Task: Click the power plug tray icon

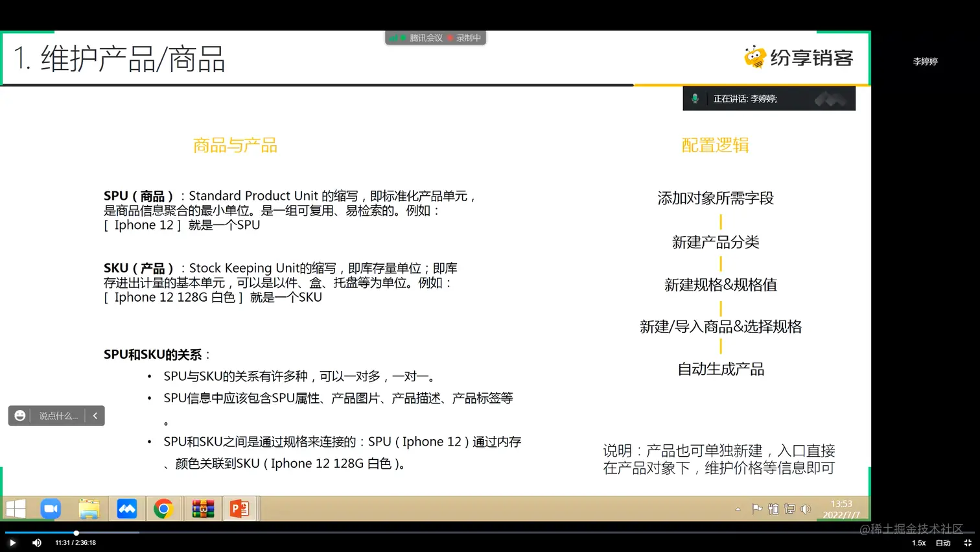Action: click(x=773, y=509)
